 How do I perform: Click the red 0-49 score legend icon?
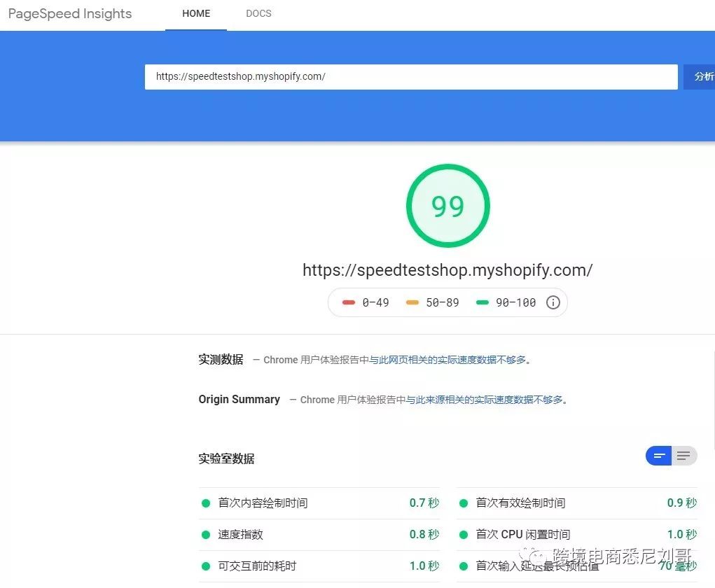[349, 302]
